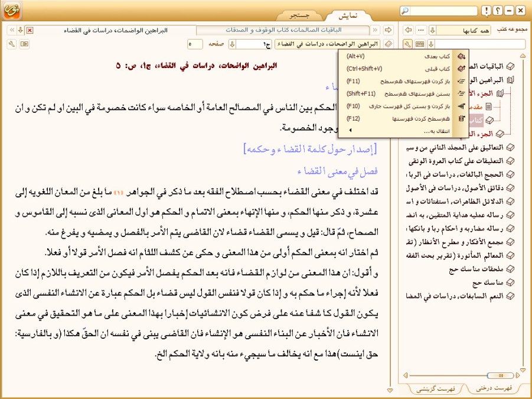
Task: Click the keyboard icon beside tree search
Action: 420,44
